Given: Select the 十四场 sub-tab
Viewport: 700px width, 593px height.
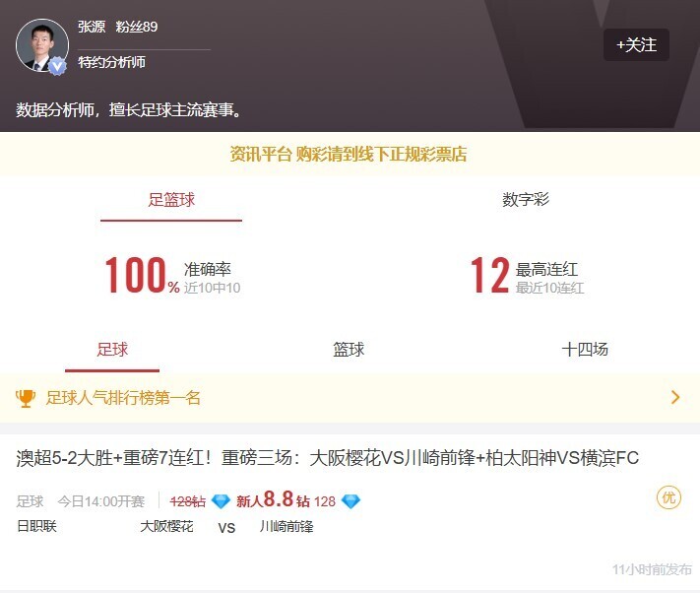Looking at the screenshot, I should pos(585,350).
